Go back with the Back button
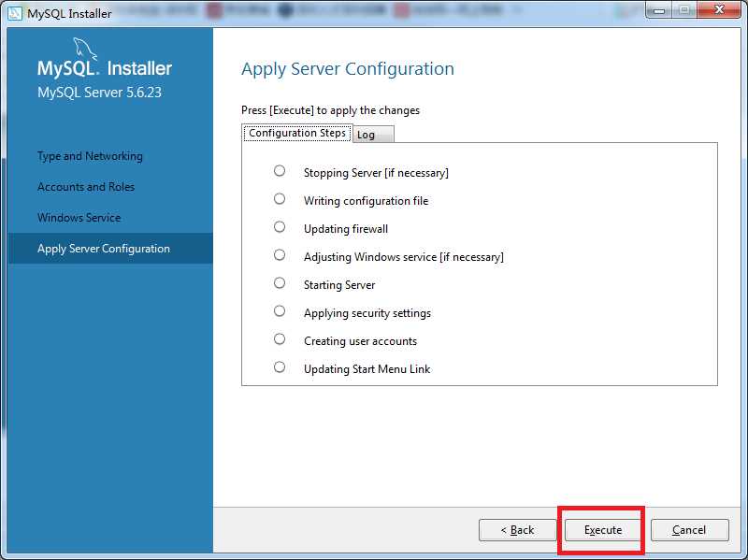This screenshot has width=748, height=560. pos(518,530)
